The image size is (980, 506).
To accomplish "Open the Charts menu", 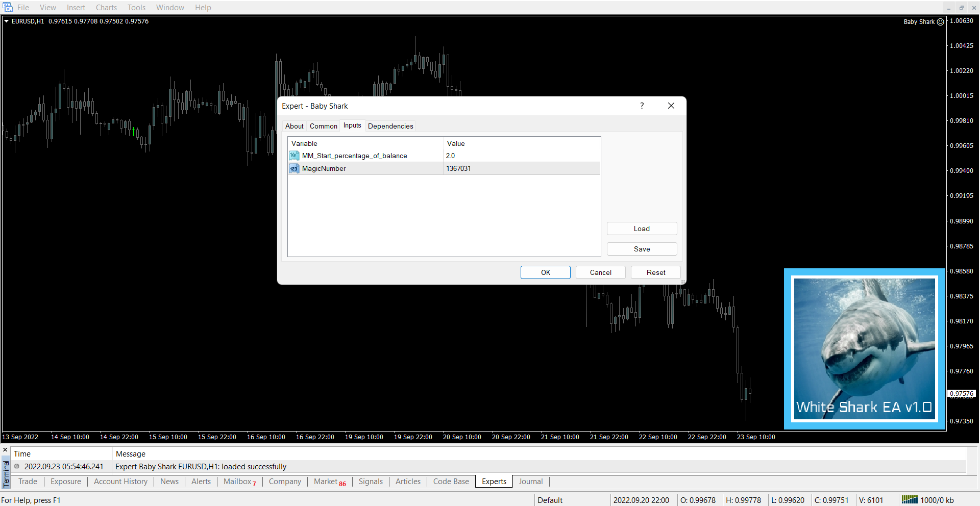I will [106, 8].
